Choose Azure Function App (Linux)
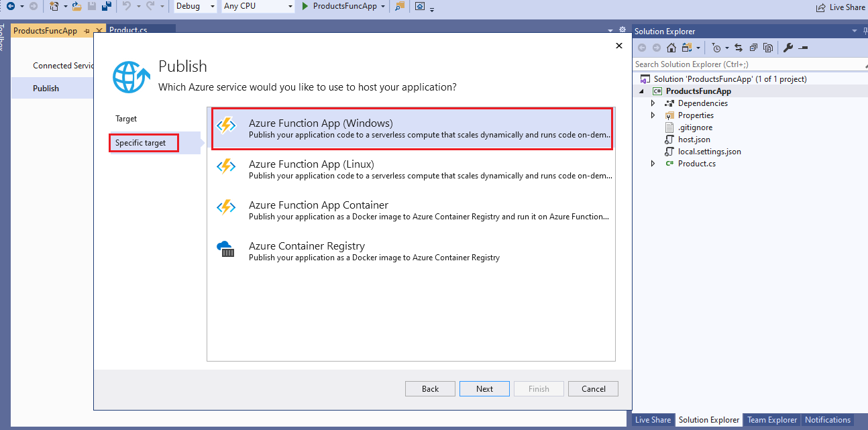868x430 pixels. point(412,170)
